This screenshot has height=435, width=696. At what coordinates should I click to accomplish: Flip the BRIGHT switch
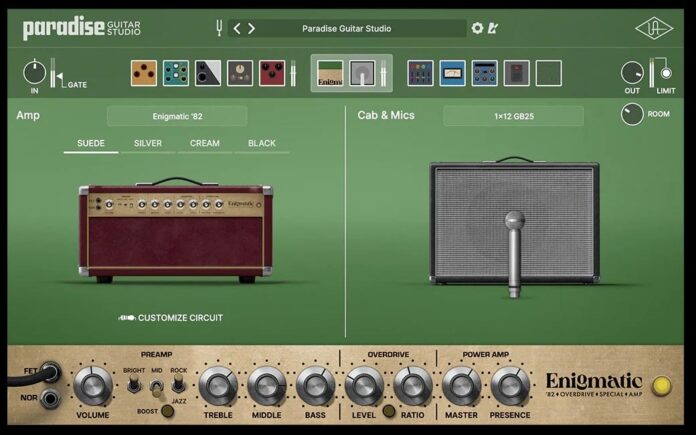click(134, 383)
